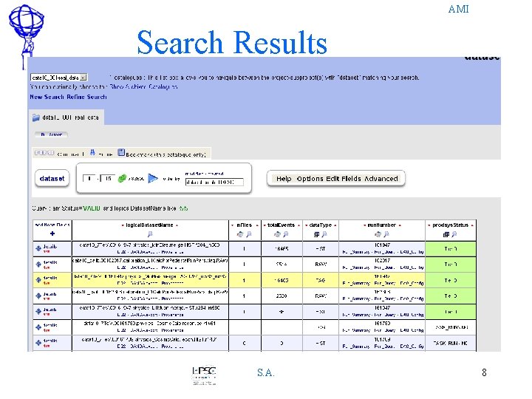Image resolution: width=532 pixels, height=399 pixels.
Task: Click the plus icon to add more fields
Action: 52,233
